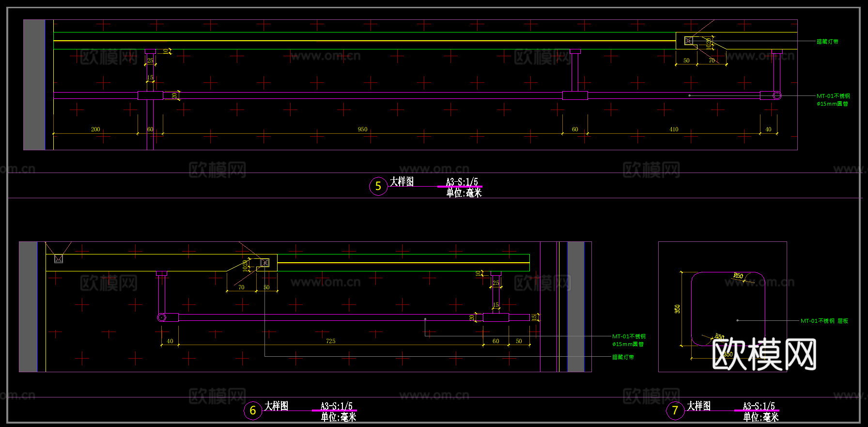Select the "410" dimension text
This screenshot has height=427, width=868.
tap(674, 129)
